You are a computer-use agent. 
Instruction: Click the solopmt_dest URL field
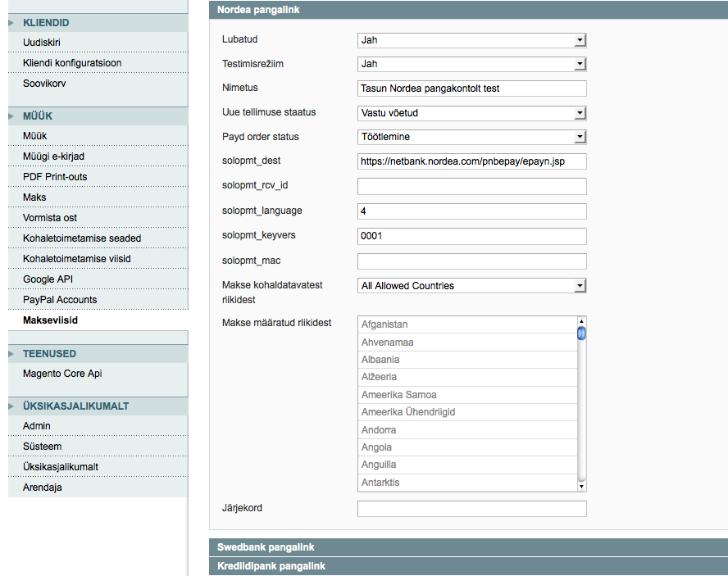[x=471, y=161]
